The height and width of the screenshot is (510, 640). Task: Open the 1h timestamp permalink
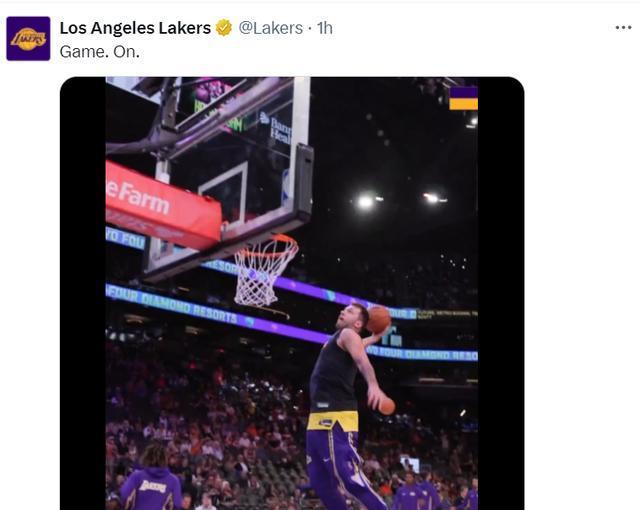pyautogui.click(x=325, y=28)
